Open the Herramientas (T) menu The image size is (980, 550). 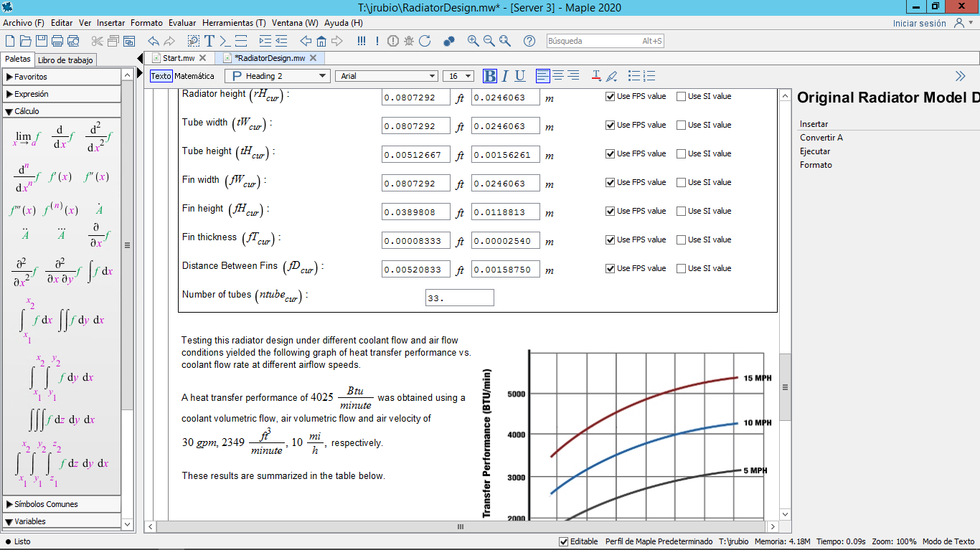pyautogui.click(x=234, y=23)
